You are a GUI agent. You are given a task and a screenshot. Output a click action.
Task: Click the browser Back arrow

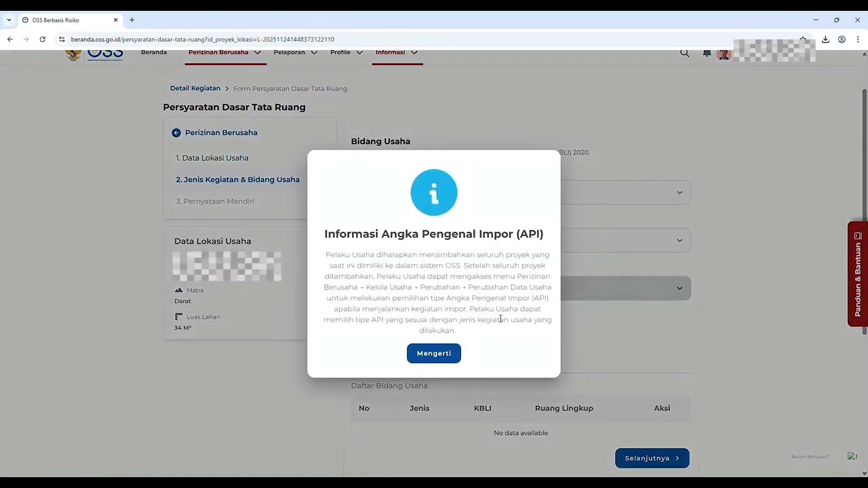coord(10,39)
